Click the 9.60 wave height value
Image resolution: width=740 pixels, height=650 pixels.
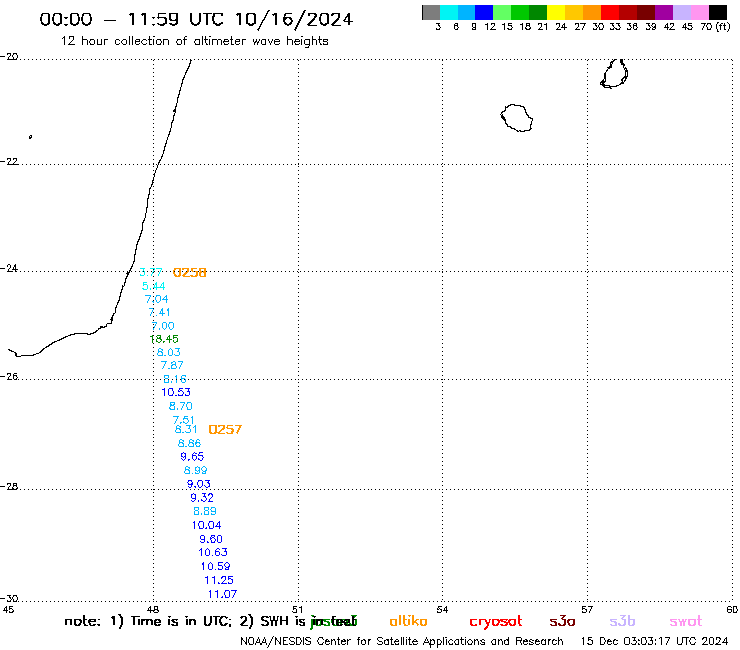click(210, 539)
